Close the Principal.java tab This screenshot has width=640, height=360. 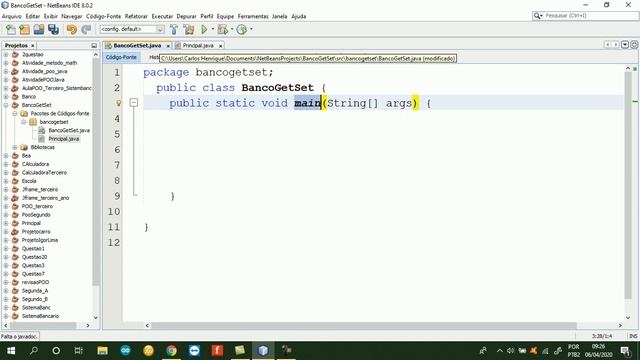click(220, 46)
